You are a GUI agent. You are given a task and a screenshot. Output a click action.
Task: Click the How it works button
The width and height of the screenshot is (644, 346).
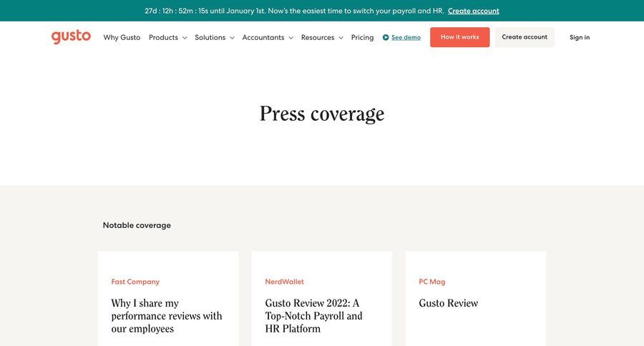[x=459, y=37]
